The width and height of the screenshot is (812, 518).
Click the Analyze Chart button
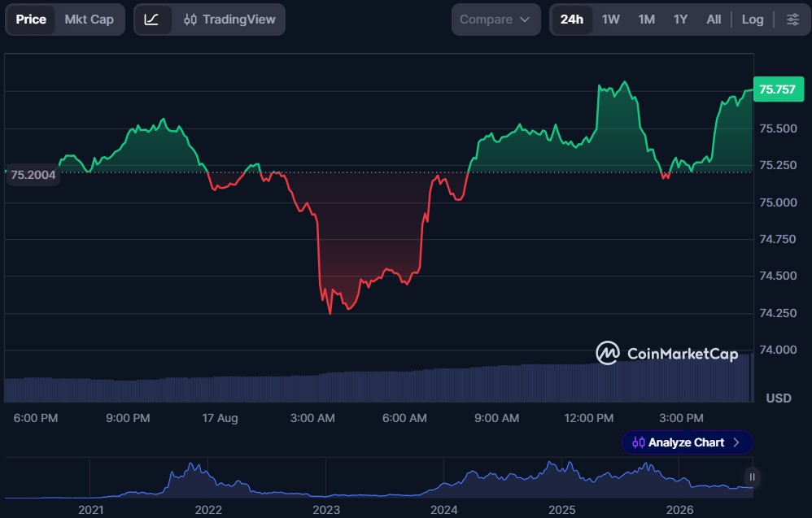pos(688,442)
